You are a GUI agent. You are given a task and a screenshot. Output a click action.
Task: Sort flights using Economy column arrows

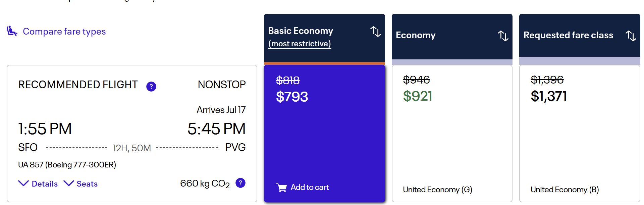[503, 36]
